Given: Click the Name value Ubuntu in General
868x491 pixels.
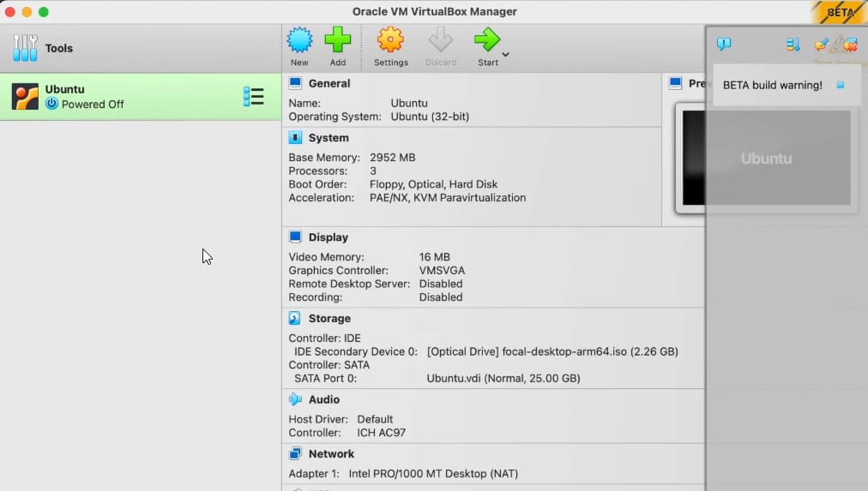Looking at the screenshot, I should (x=409, y=103).
